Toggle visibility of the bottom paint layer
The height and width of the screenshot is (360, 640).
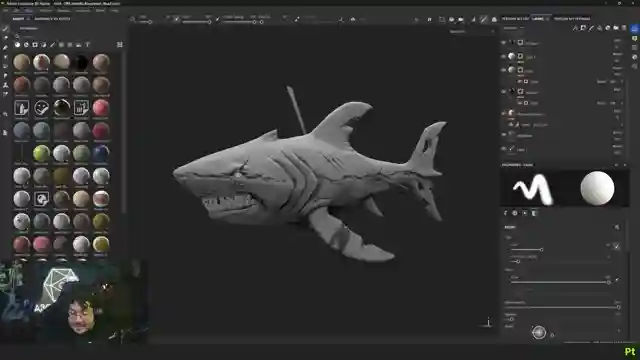point(503,149)
